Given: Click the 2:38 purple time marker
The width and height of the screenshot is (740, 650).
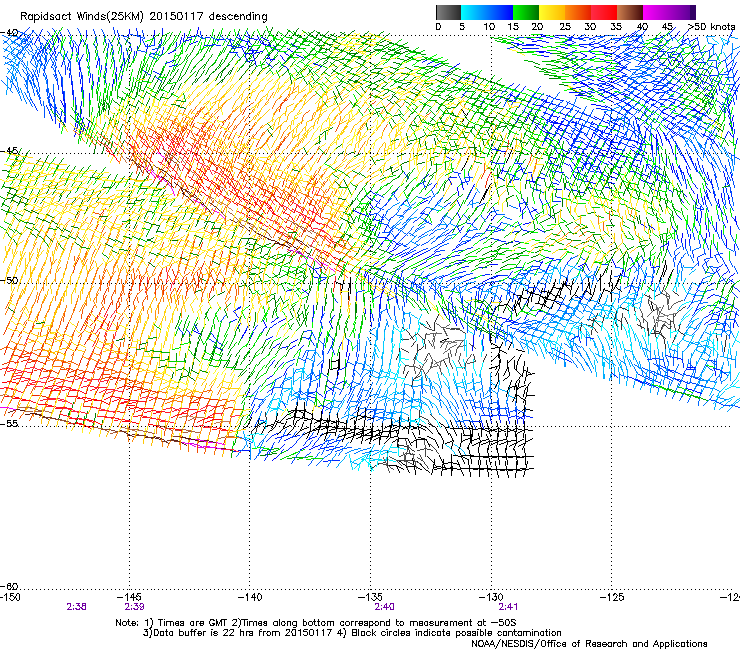Looking at the screenshot, I should (76, 607).
